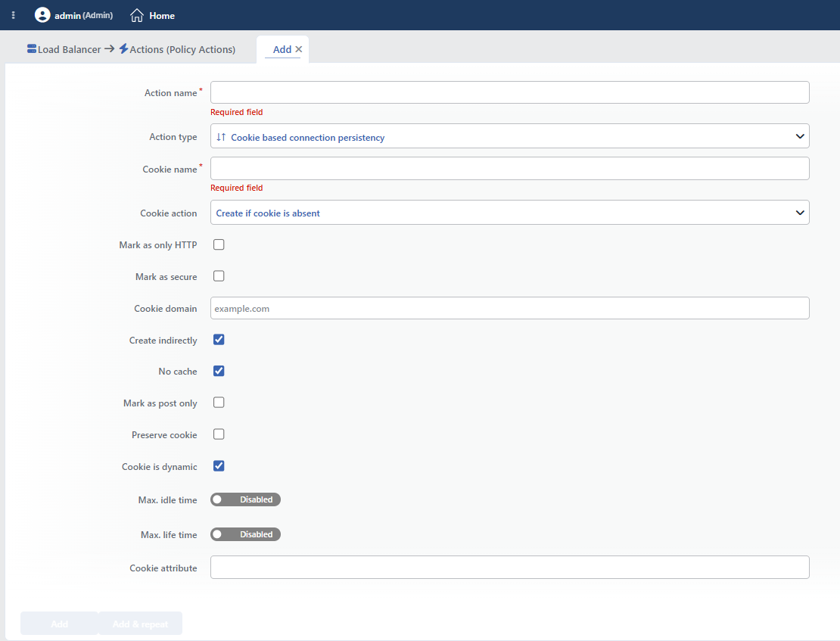Open the Action type dropdown
This screenshot has width=840, height=641.
[x=509, y=136]
